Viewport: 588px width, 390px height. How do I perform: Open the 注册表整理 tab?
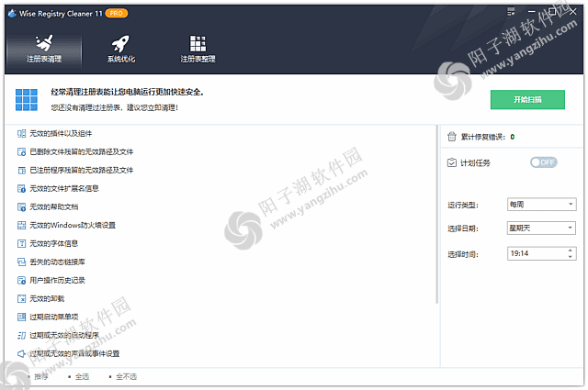coord(198,50)
